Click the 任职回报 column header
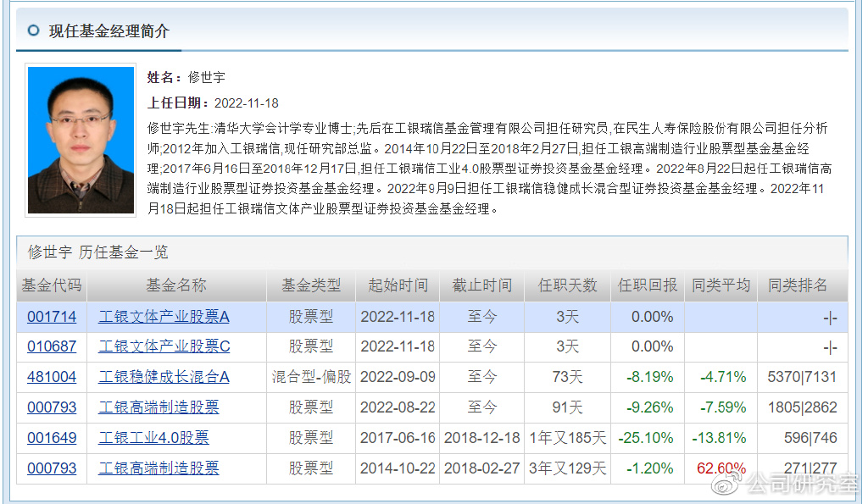This screenshot has height=504, width=868. click(x=647, y=285)
